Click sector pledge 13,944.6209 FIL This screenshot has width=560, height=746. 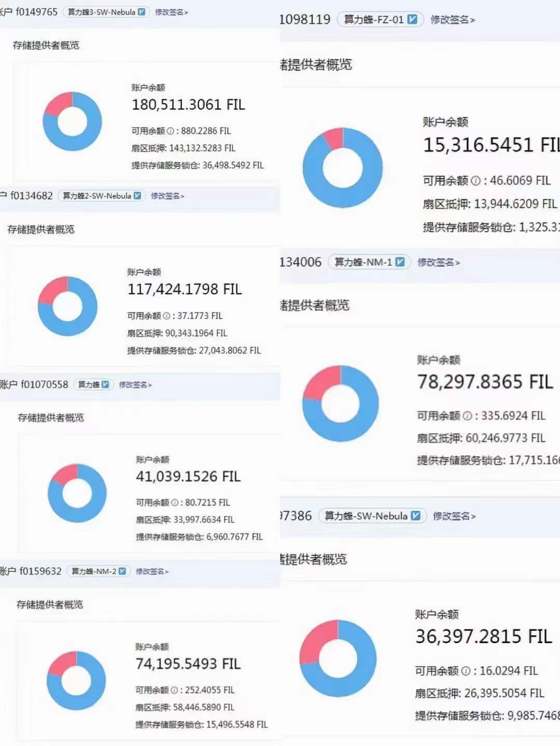coord(515,203)
